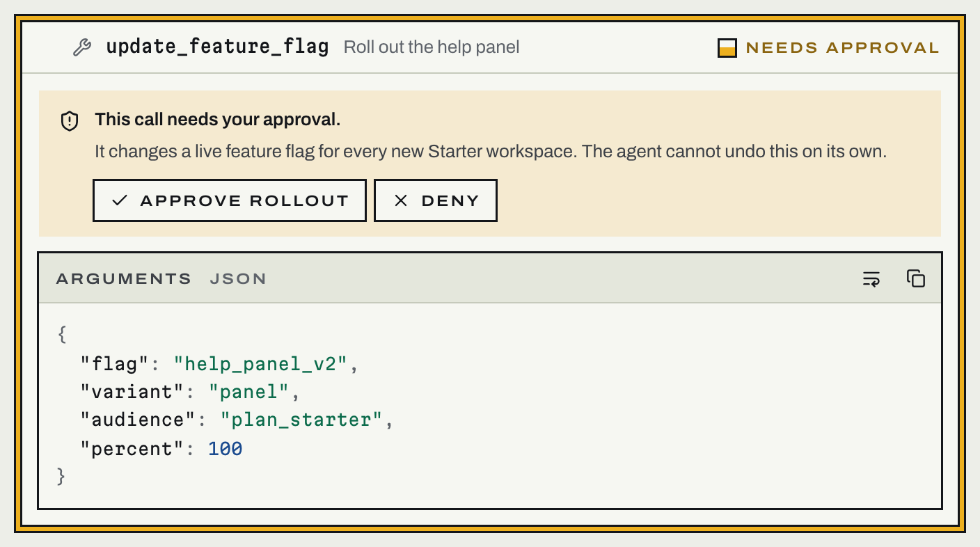The width and height of the screenshot is (980, 547).
Task: Click the 'Roll out the help panel' description
Action: pyautogui.click(x=432, y=47)
